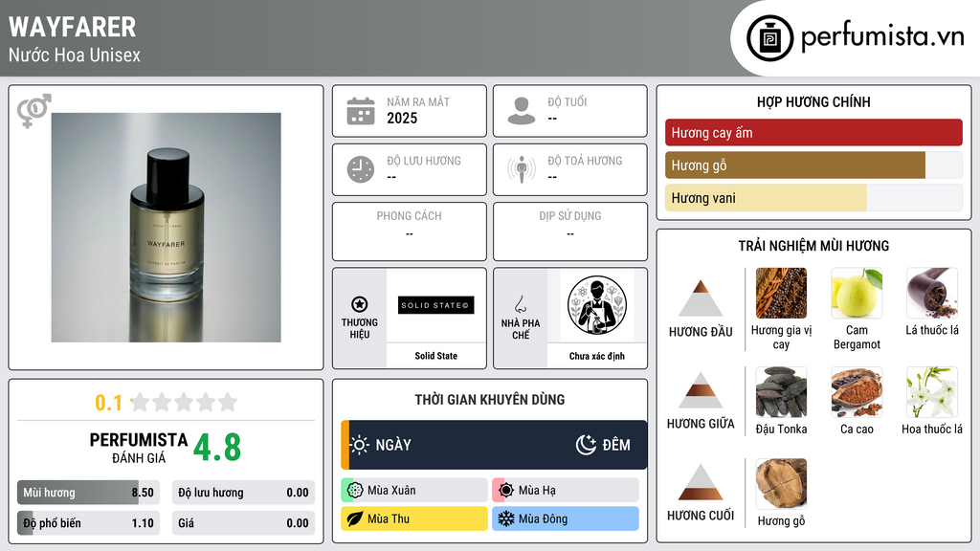Click the unisex gender symbol icon
The height and width of the screenshot is (551, 980).
pos(33,111)
